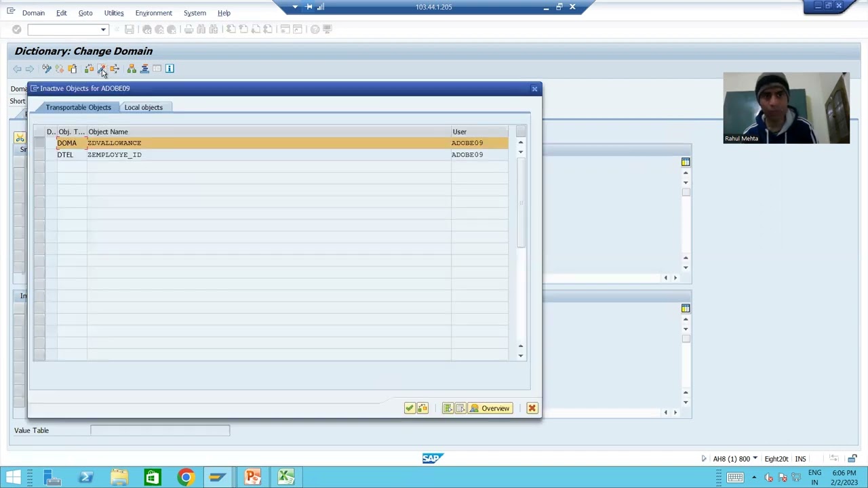Click the Display Object List hierarchy icon
The image size is (868, 488).
132,68
